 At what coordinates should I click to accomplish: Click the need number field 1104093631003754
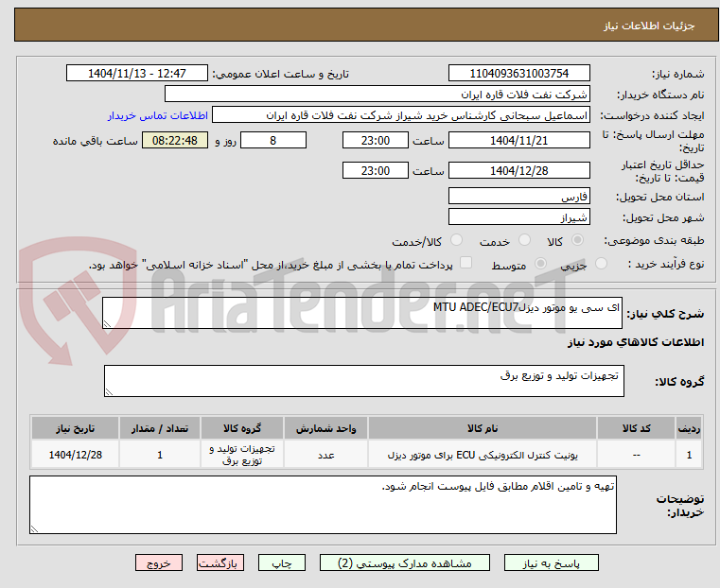click(518, 74)
